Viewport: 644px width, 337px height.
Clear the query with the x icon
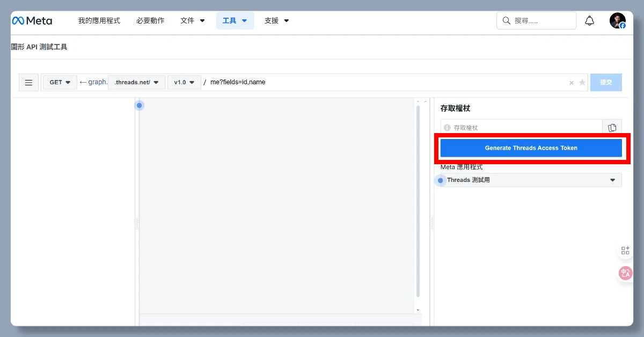[x=572, y=83]
